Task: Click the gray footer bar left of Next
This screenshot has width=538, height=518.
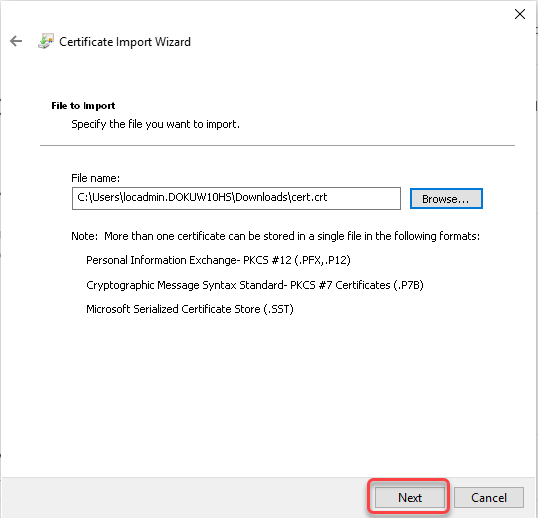Action: click(x=185, y=497)
